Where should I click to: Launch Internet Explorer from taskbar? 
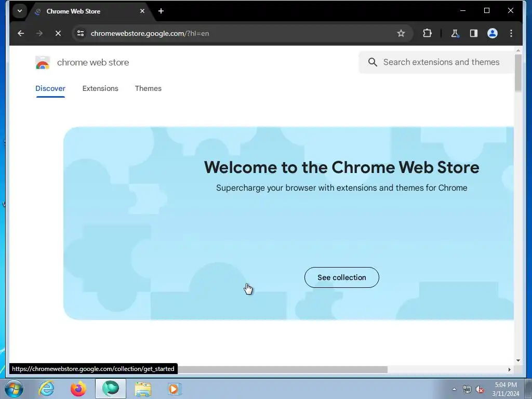tap(46, 389)
